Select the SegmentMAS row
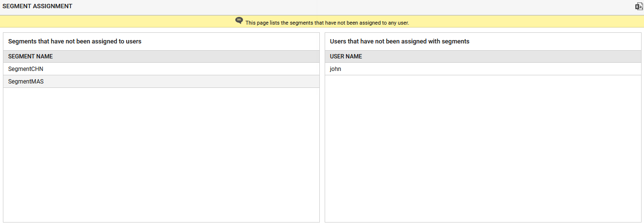The height and width of the screenshot is (224, 644). [x=161, y=82]
